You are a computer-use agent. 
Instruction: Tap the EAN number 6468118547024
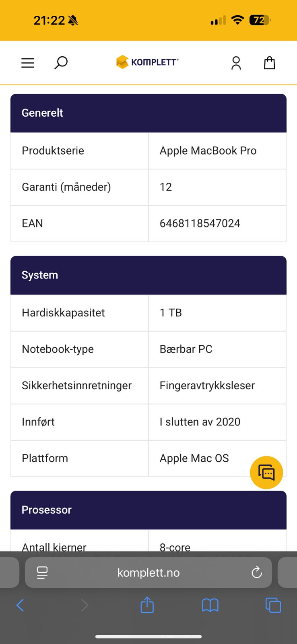point(200,223)
